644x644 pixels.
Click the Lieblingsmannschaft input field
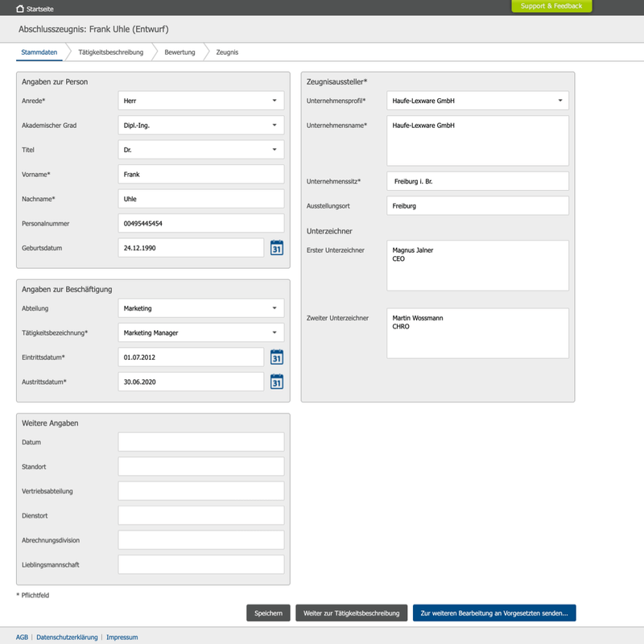point(200,563)
